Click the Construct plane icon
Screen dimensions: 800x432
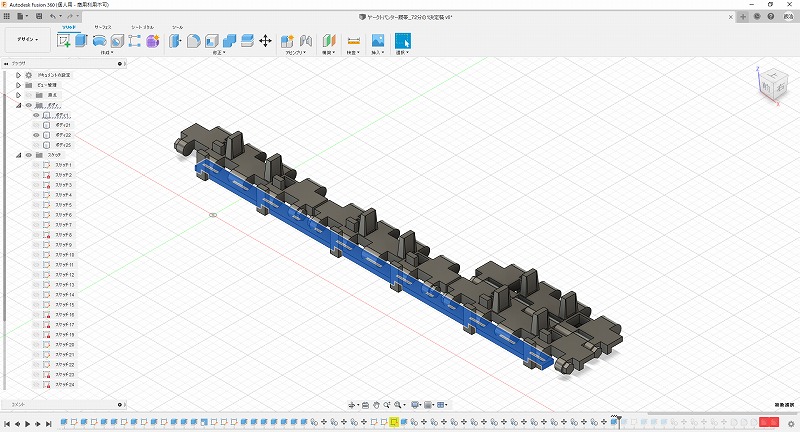pos(328,41)
